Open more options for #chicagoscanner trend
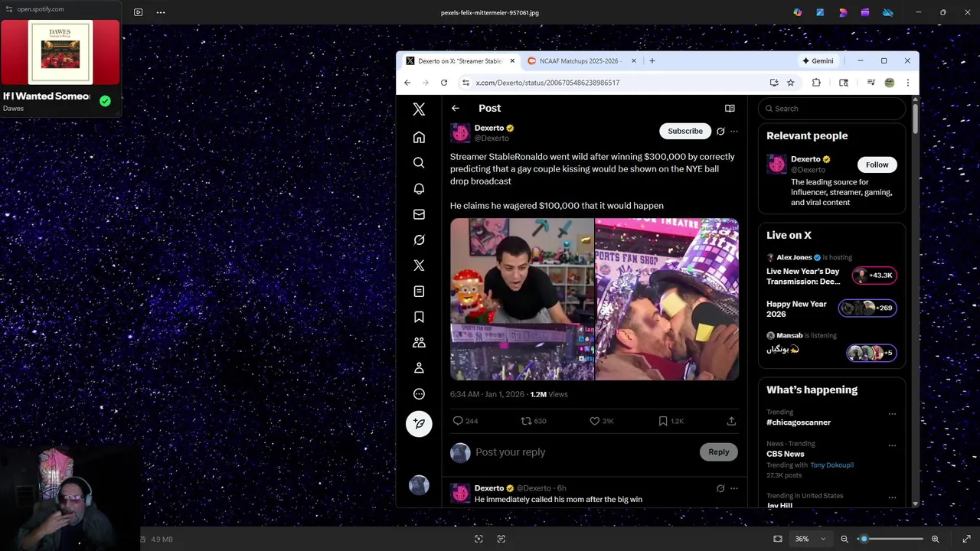 click(x=892, y=414)
